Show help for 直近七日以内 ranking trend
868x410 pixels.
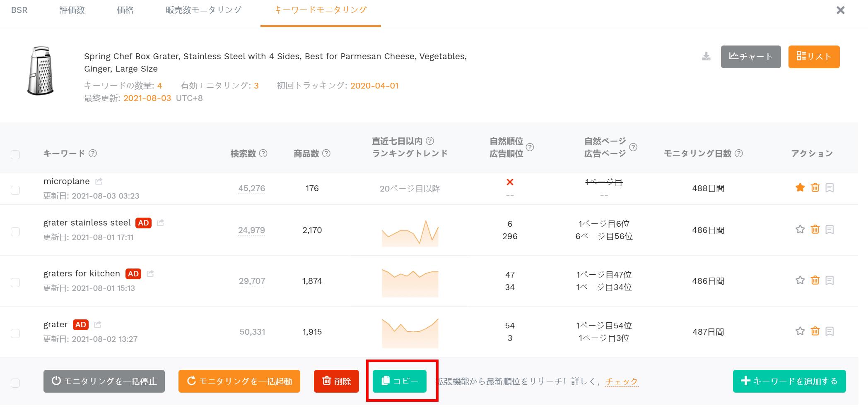pyautogui.click(x=430, y=141)
